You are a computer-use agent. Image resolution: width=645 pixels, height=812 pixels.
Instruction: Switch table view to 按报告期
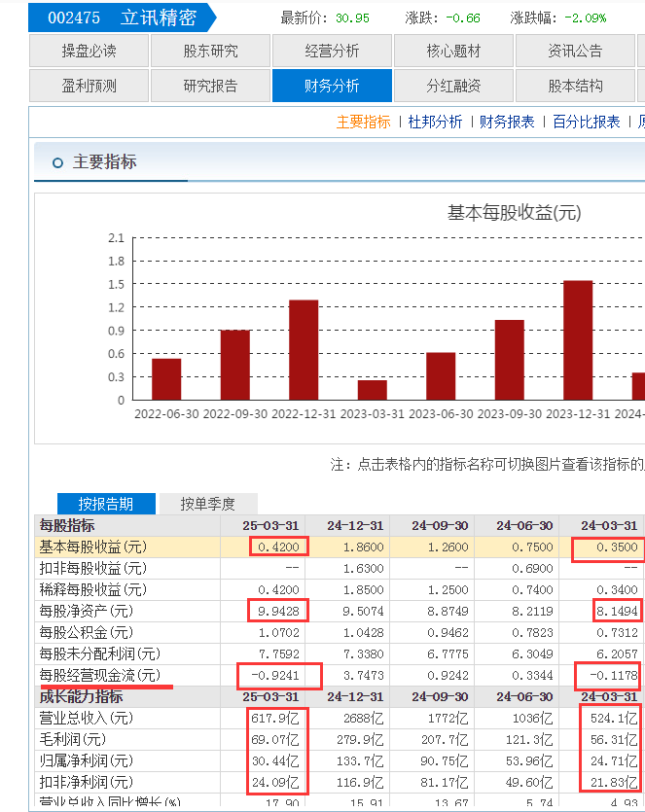click(106, 504)
